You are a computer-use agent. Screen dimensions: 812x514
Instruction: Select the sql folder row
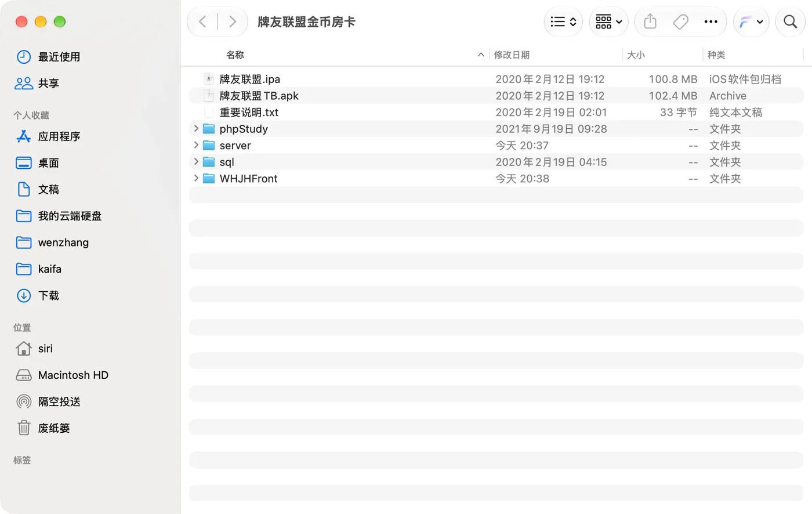click(496, 162)
